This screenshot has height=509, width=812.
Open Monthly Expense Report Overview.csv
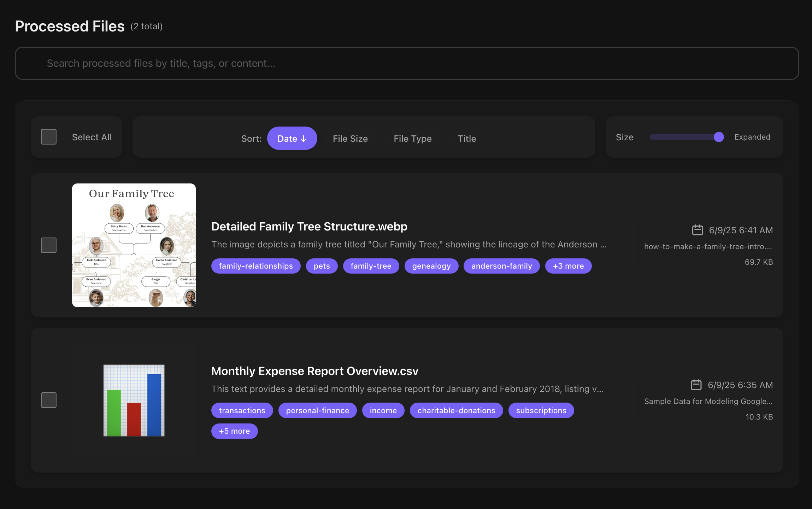[314, 371]
